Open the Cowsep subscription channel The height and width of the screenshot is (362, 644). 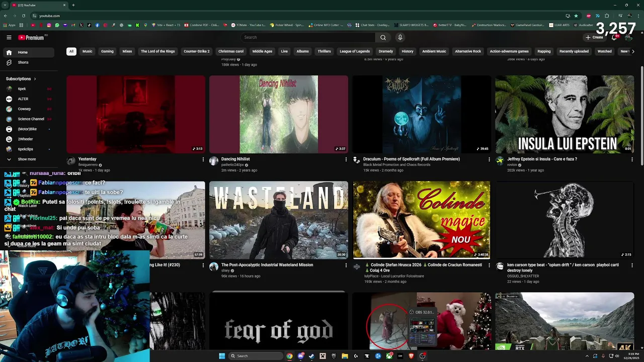29,109
